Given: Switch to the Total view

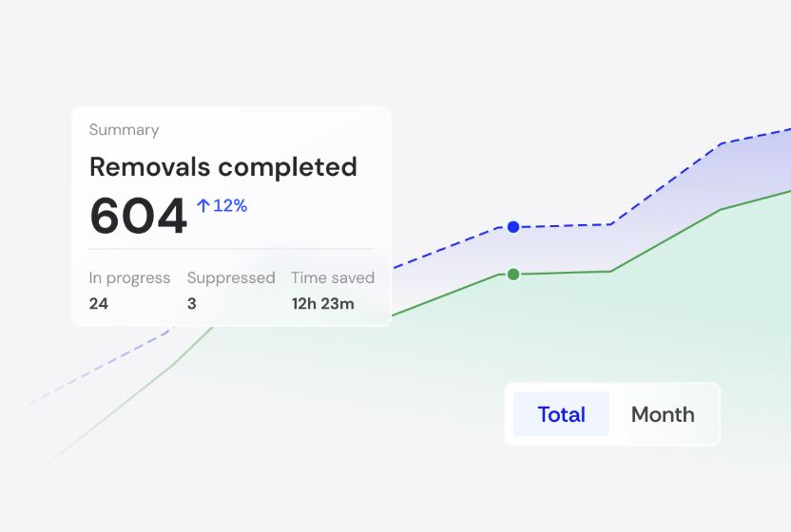Looking at the screenshot, I should [561, 414].
